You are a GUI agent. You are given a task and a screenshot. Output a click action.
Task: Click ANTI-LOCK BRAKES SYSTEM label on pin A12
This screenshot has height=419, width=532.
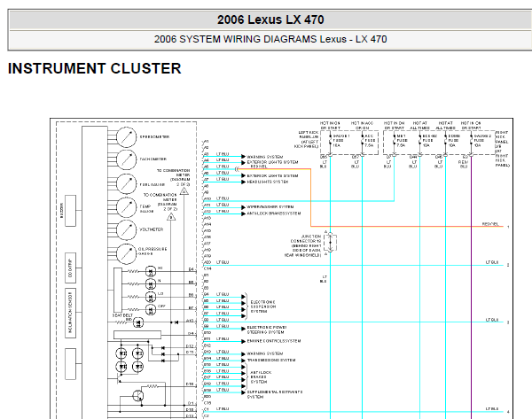tap(274, 213)
